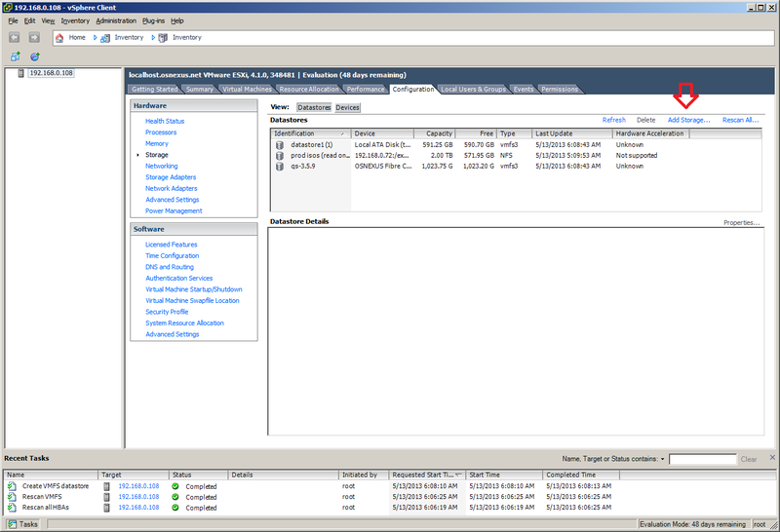Click the Create VMFS datastore task icon
The width and height of the screenshot is (780, 532).
(x=12, y=486)
